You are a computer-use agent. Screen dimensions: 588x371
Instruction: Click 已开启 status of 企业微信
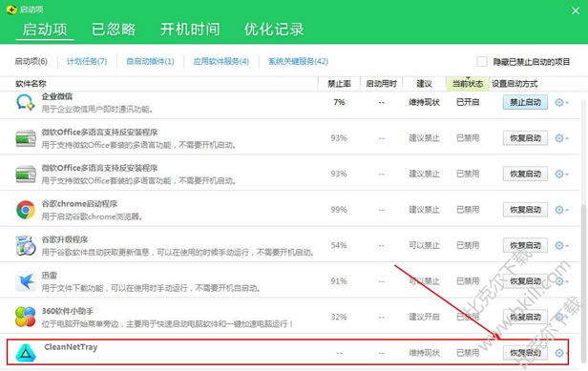468,102
